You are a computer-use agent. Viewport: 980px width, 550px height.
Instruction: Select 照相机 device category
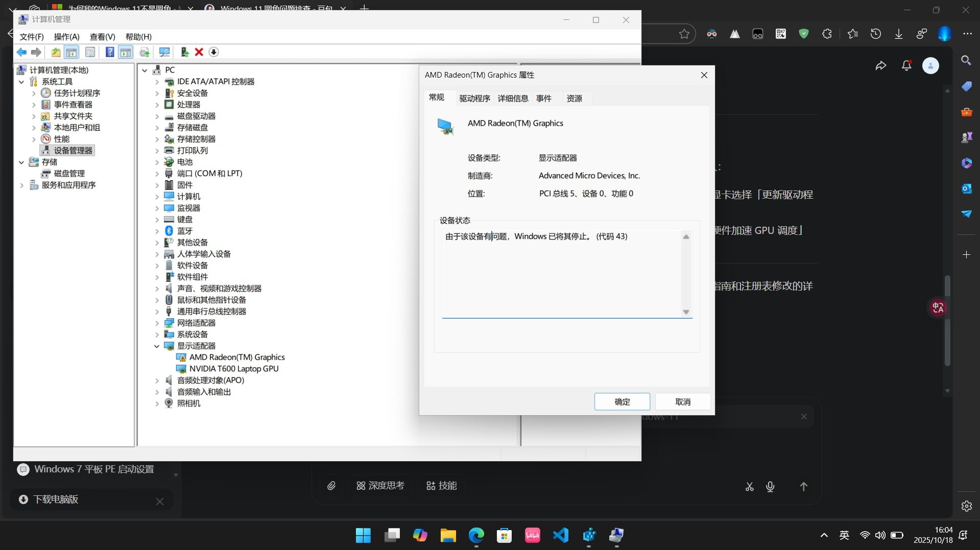[188, 403]
